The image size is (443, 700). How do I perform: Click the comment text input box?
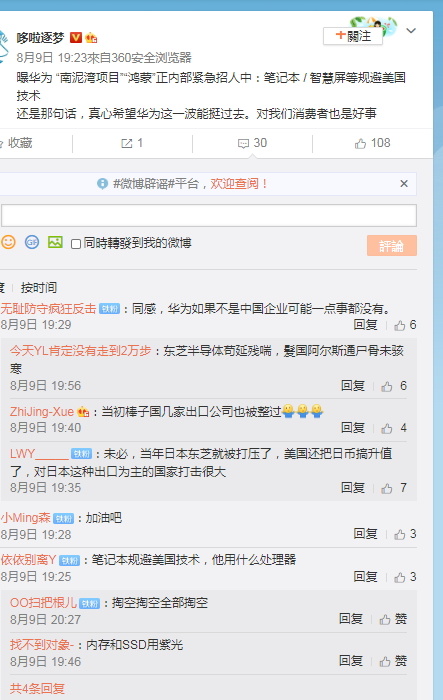[209, 216]
